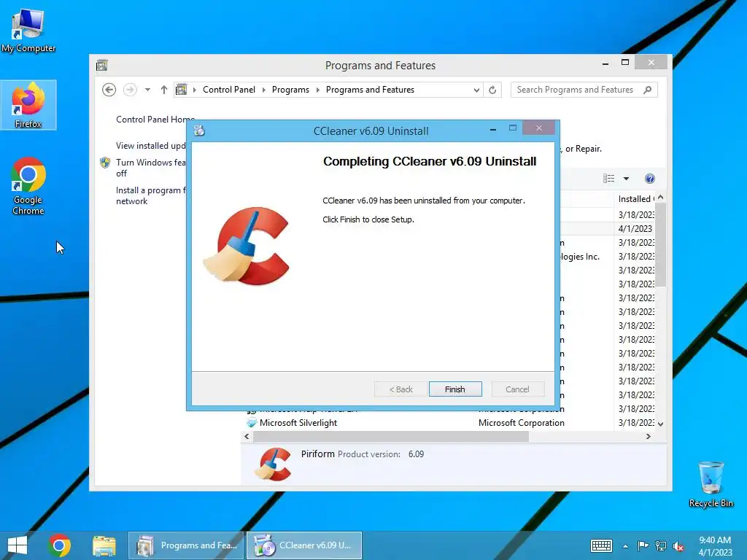Screen dimensions: 747x560
Task: Click Finish to close the uninstaller
Action: pyautogui.click(x=455, y=389)
